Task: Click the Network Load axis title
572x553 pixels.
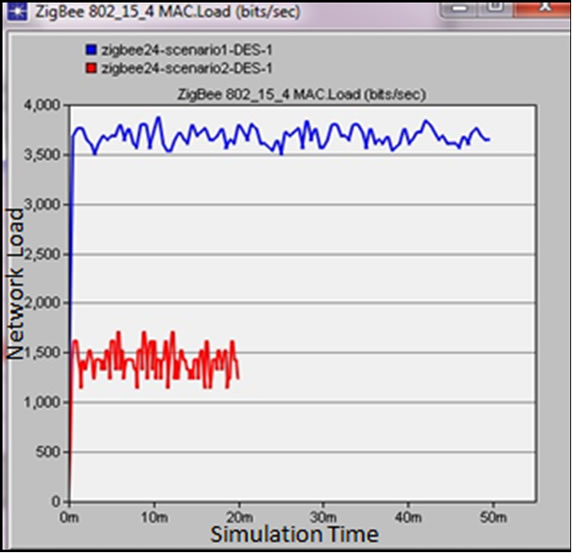Action: click(15, 284)
